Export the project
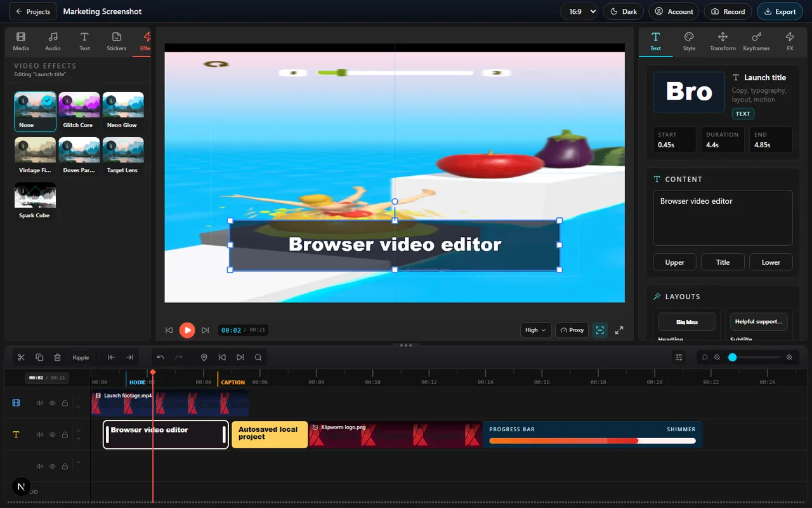The image size is (812, 508). point(780,11)
